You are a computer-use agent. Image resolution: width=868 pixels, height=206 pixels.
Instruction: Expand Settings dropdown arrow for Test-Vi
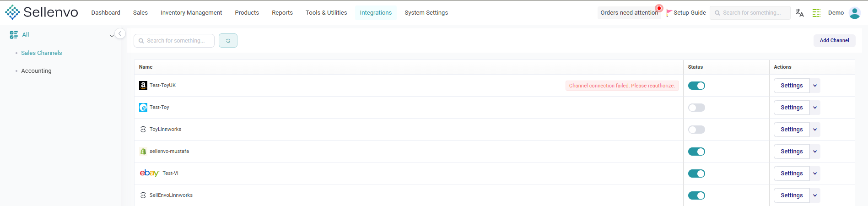click(x=815, y=173)
